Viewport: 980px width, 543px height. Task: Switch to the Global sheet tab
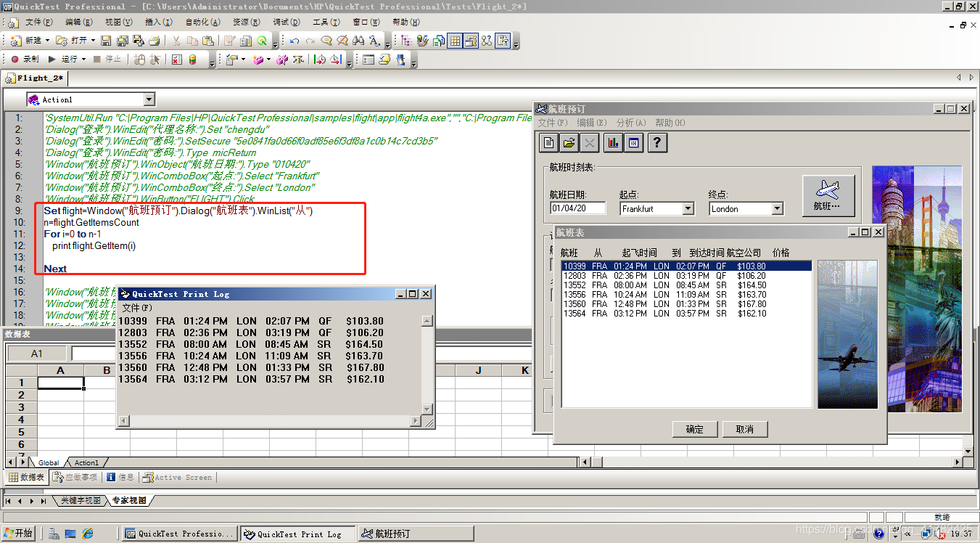point(49,462)
